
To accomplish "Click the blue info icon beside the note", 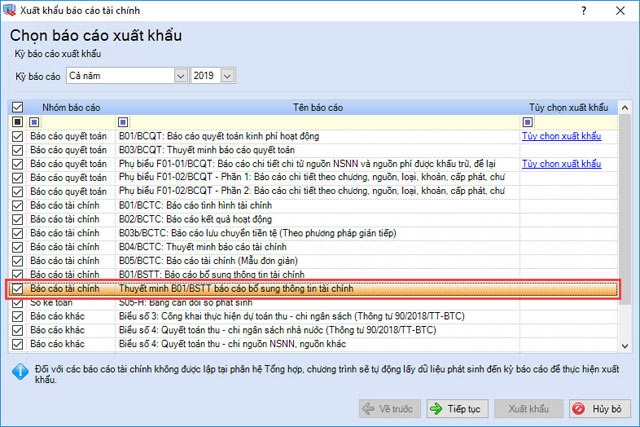I will pyautogui.click(x=20, y=372).
